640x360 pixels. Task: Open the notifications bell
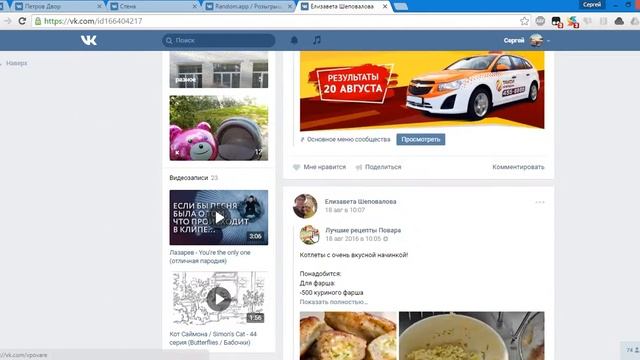point(294,40)
